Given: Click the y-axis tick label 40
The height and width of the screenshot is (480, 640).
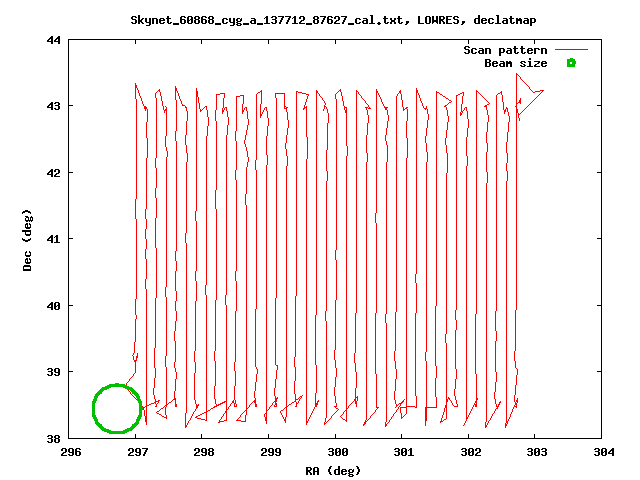Looking at the screenshot, I should tap(54, 306).
